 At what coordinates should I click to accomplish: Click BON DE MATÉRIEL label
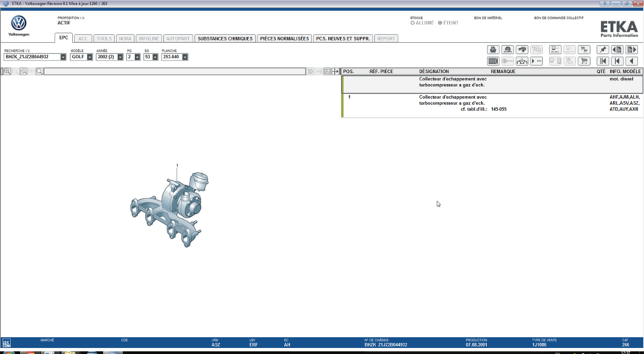coord(488,18)
